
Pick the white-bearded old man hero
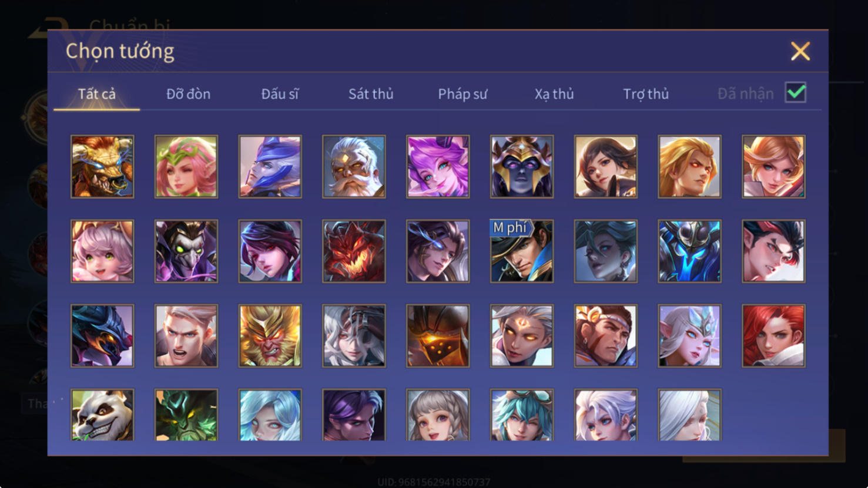354,167
